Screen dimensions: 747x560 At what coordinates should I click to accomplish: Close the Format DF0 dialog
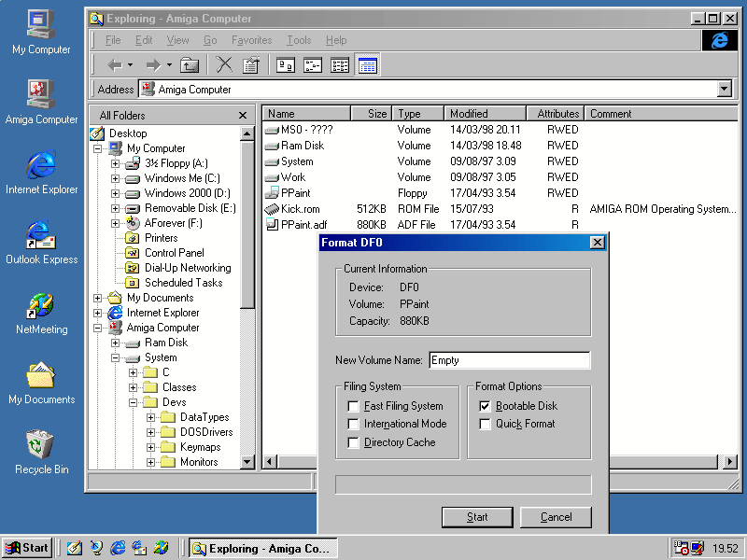[x=597, y=243]
